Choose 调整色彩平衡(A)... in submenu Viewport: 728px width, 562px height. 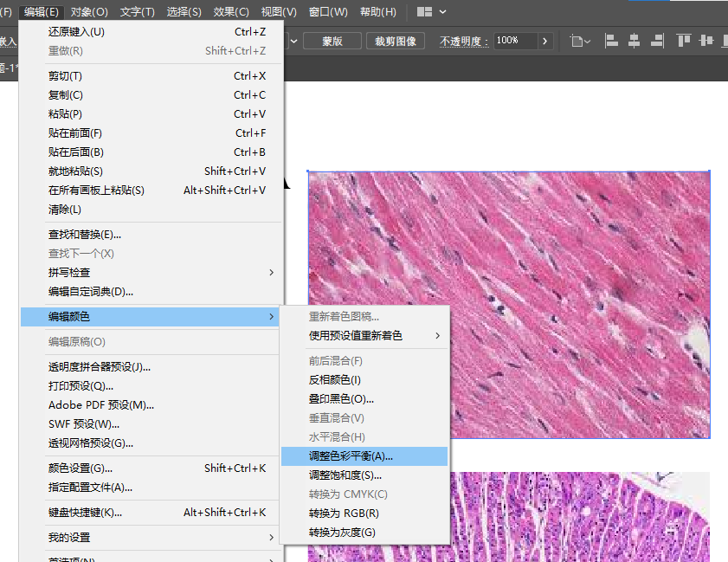click(364, 456)
